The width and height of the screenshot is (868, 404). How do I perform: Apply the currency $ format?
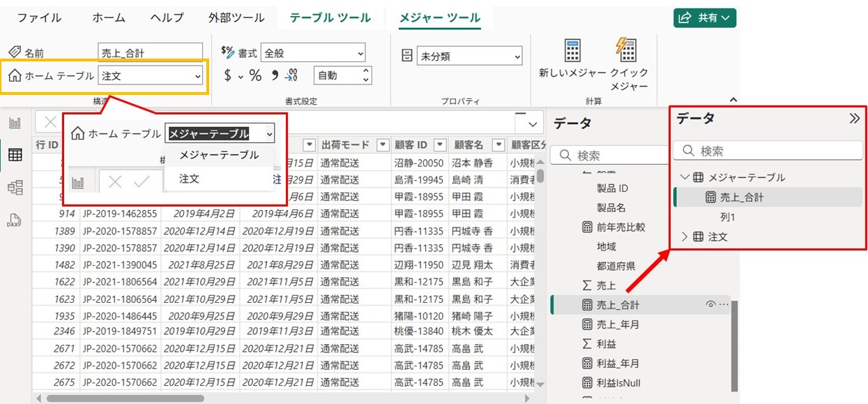227,75
